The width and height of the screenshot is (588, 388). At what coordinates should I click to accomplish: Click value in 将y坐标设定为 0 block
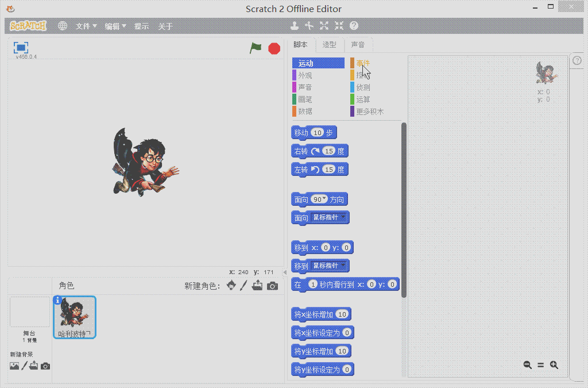(347, 369)
